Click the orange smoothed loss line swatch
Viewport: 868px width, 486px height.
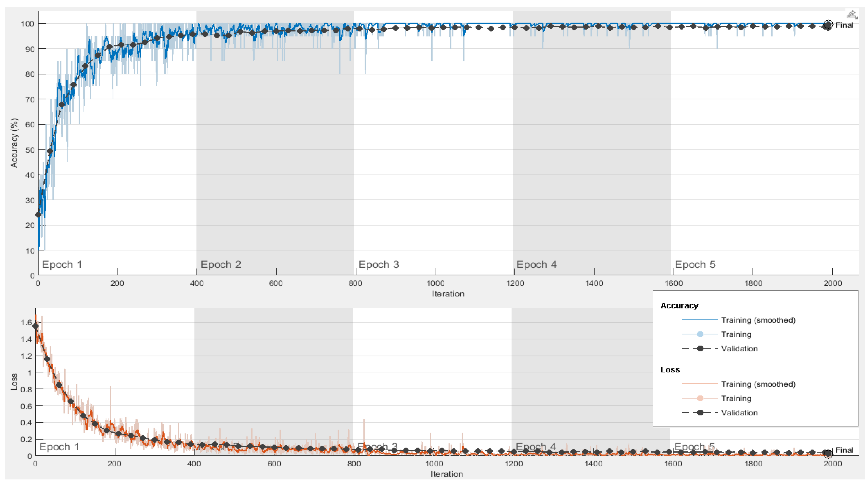coord(699,384)
